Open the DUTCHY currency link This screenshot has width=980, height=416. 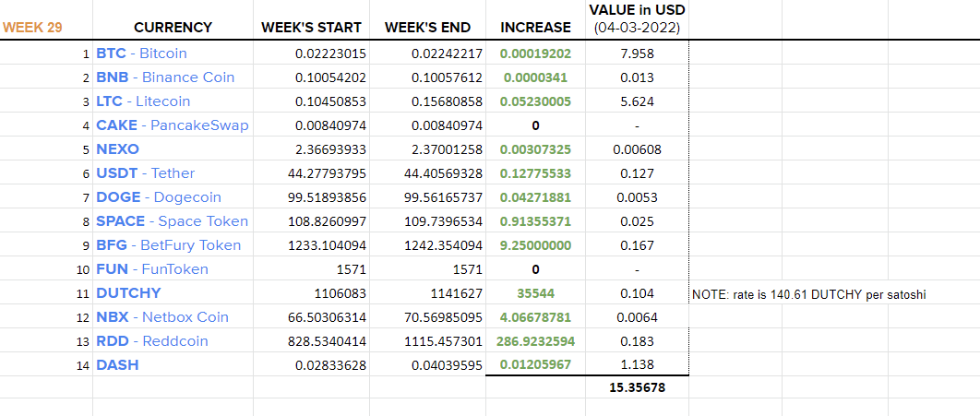tap(128, 293)
